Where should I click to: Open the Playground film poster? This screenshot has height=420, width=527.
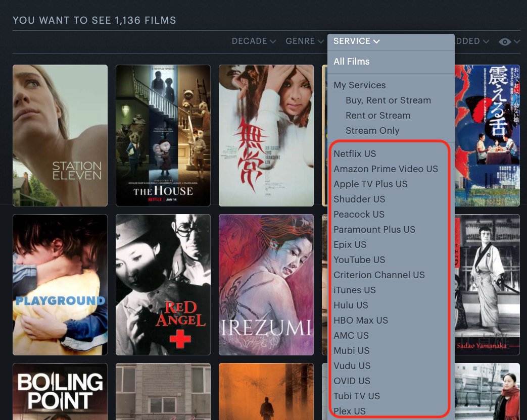[60, 285]
